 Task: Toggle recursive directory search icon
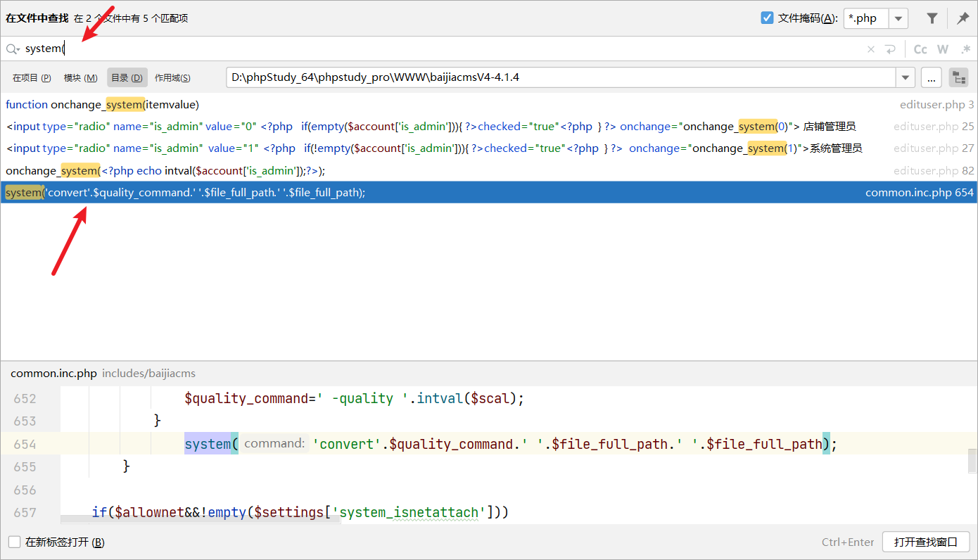pyautogui.click(x=958, y=77)
